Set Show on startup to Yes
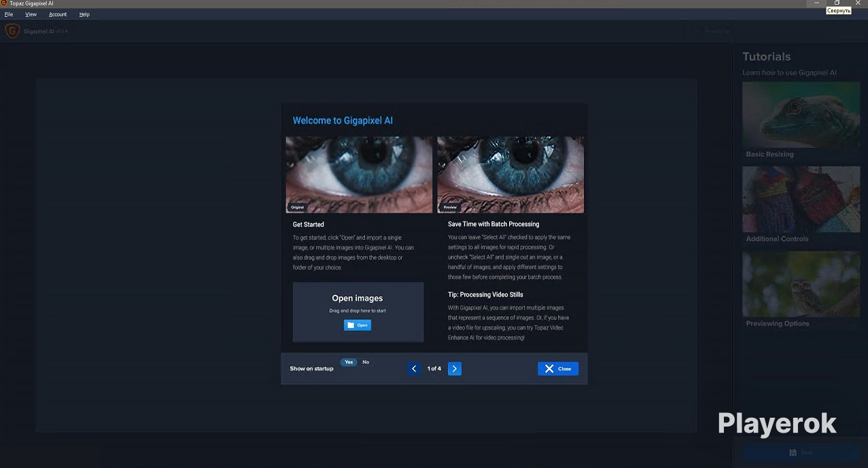The height and width of the screenshot is (468, 868). (x=349, y=362)
